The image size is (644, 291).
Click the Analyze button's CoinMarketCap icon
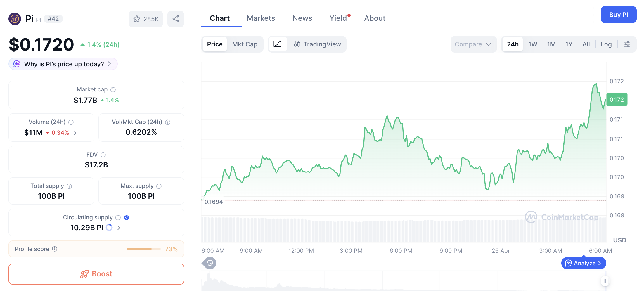click(x=569, y=263)
